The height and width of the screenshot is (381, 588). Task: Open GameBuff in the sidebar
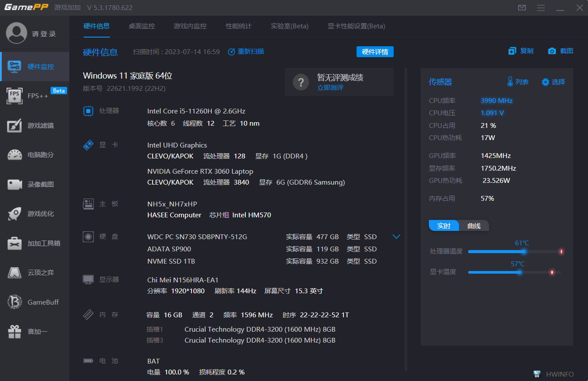click(x=34, y=302)
